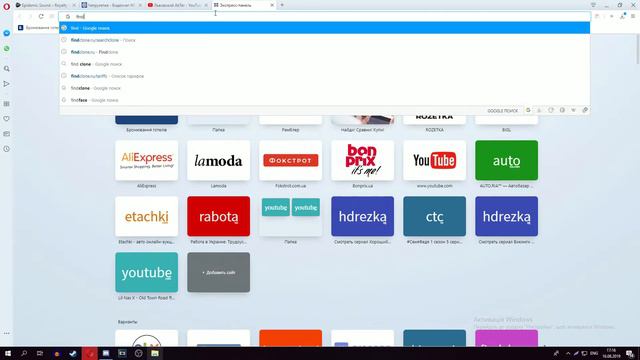Select the last search engine icon in the suggestions footer
Screen dimensions: 640x360
pyautogui.click(x=585, y=110)
